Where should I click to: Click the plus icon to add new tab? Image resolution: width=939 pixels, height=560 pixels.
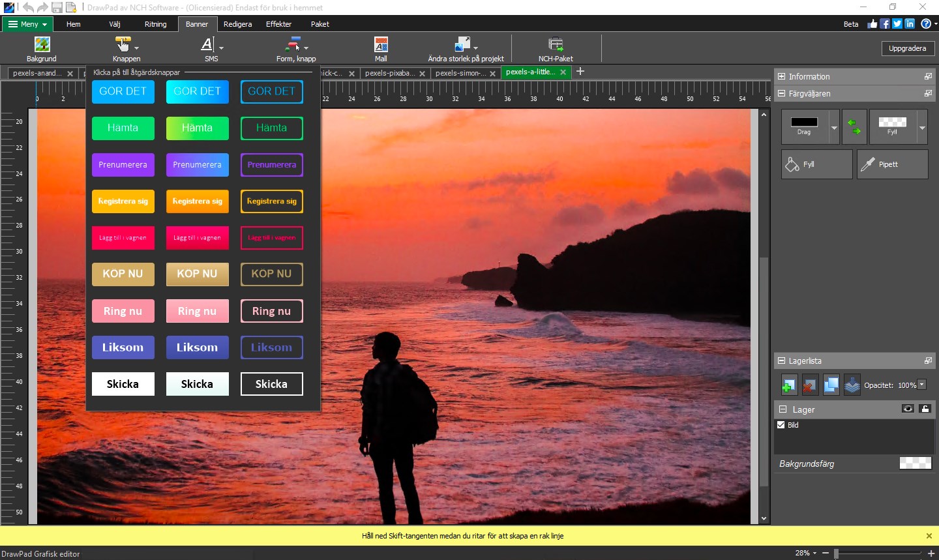pyautogui.click(x=580, y=72)
